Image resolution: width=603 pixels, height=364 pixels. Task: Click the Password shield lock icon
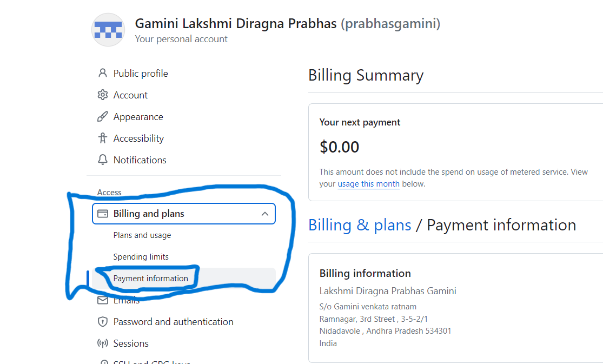click(102, 322)
